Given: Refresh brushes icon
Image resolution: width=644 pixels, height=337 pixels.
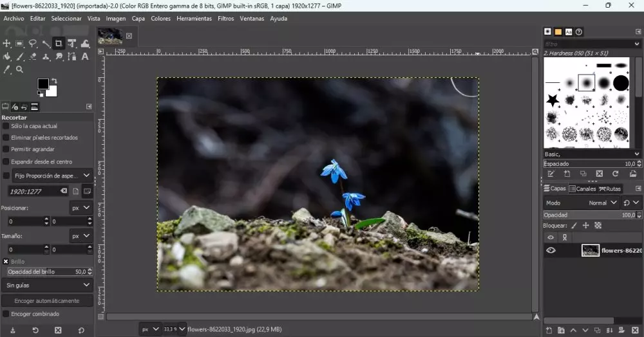Looking at the screenshot, I should [x=615, y=174].
